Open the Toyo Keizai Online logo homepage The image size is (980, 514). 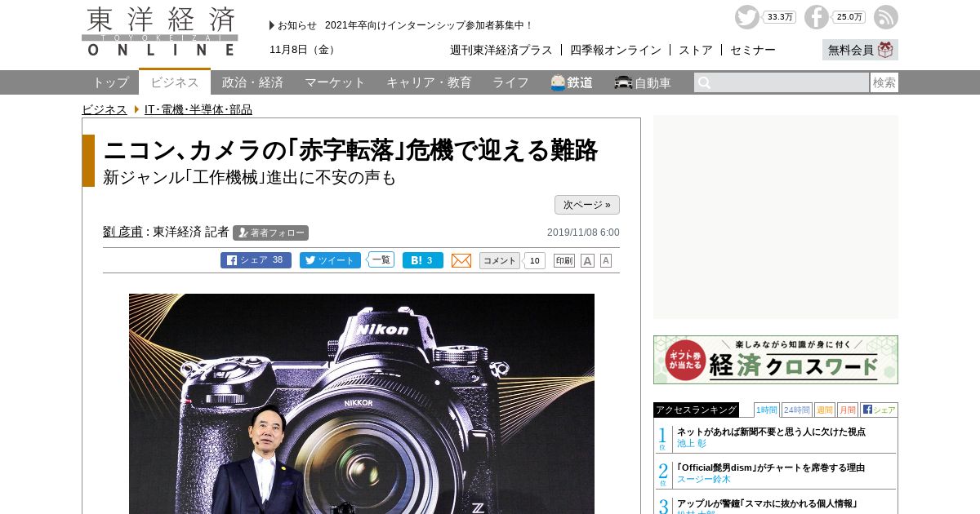click(160, 31)
